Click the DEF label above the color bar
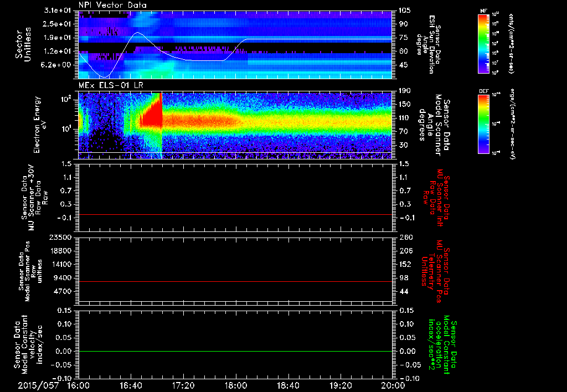Screen dimensions: 567x392 click(x=483, y=91)
